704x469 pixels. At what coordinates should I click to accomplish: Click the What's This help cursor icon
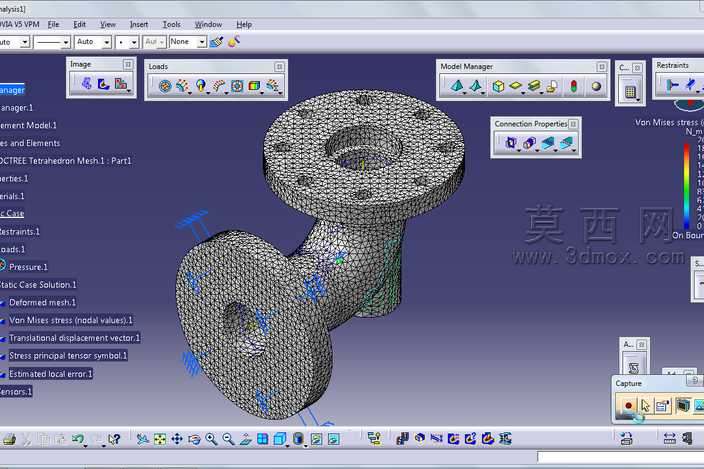click(114, 439)
